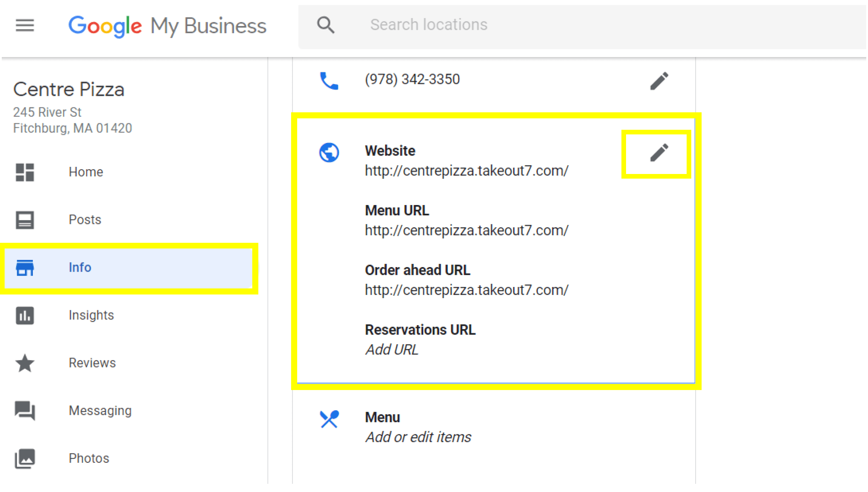
Task: Click the Order ahead URL value
Action: (467, 290)
